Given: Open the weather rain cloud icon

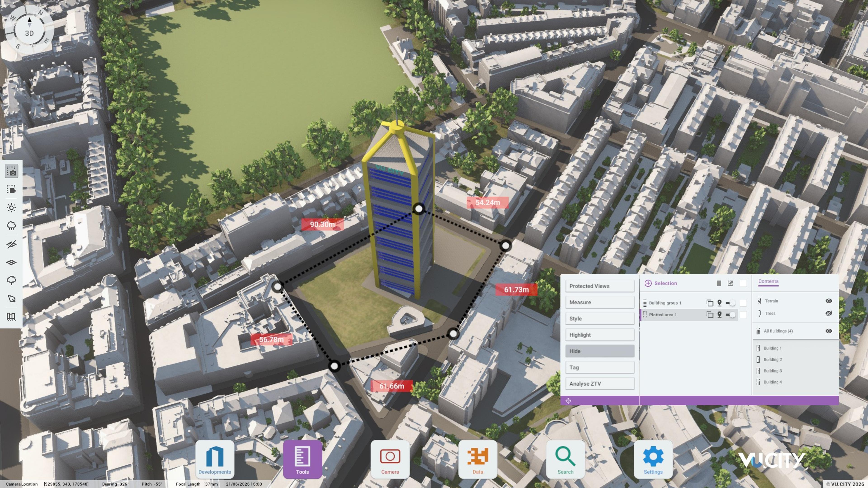Looking at the screenshot, I should click(12, 226).
